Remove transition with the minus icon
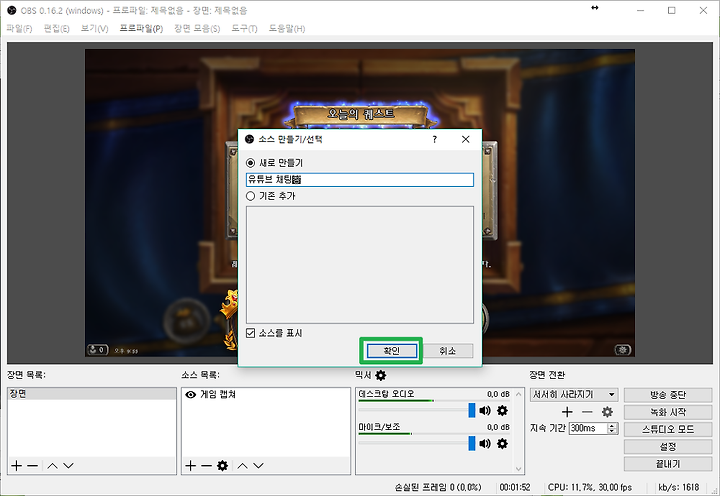Screen dimensions: 720x496 tap(587, 412)
